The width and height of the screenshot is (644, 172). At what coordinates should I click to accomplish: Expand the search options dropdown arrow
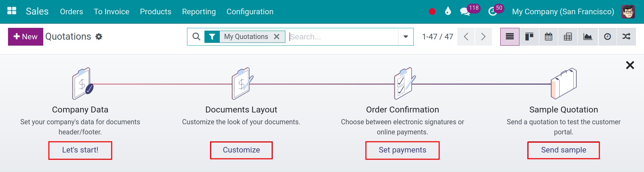coord(406,37)
